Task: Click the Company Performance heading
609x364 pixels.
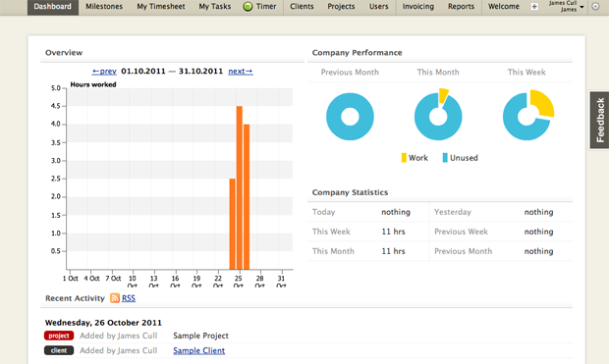Action: (x=357, y=53)
